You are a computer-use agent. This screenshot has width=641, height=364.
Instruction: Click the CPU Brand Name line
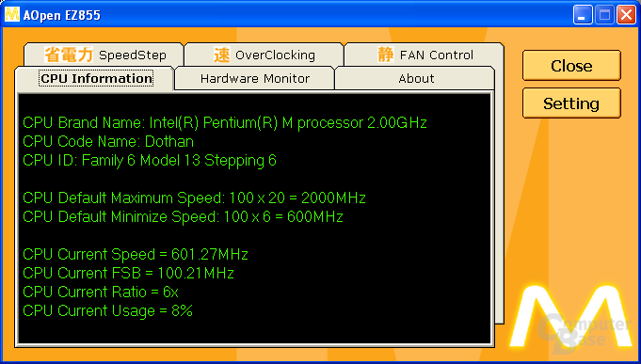coord(225,122)
